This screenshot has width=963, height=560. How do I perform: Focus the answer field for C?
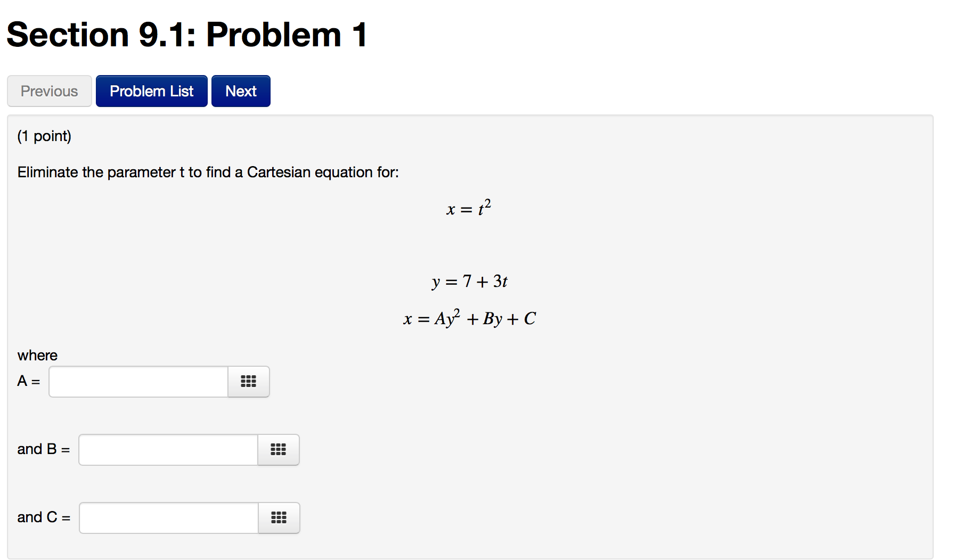click(169, 518)
